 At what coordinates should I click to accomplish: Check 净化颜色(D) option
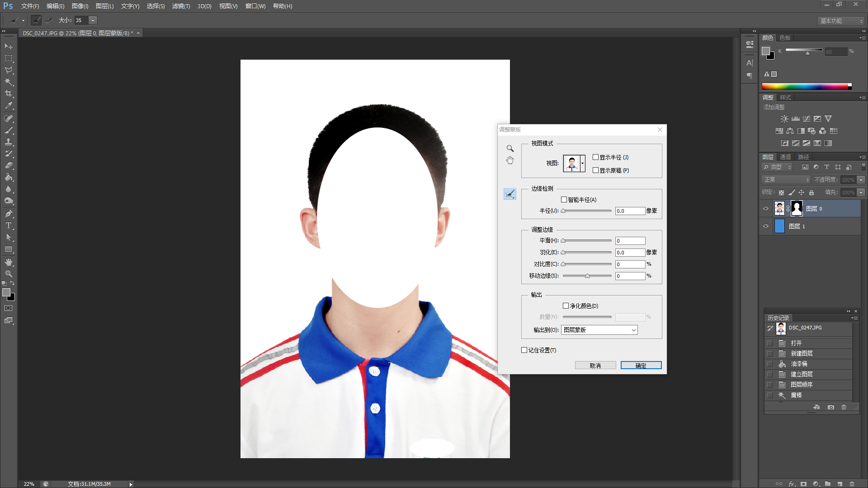(566, 306)
